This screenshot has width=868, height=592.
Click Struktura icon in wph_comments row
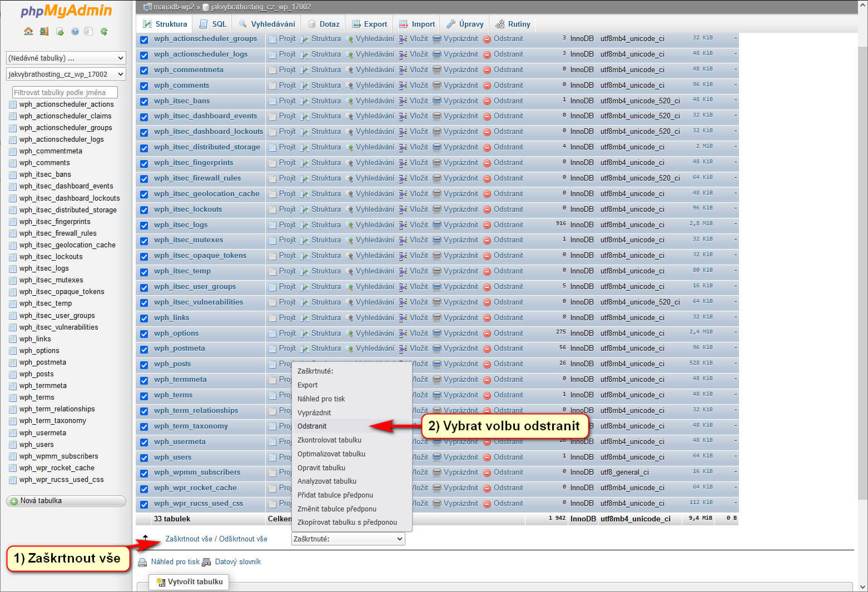click(x=305, y=86)
